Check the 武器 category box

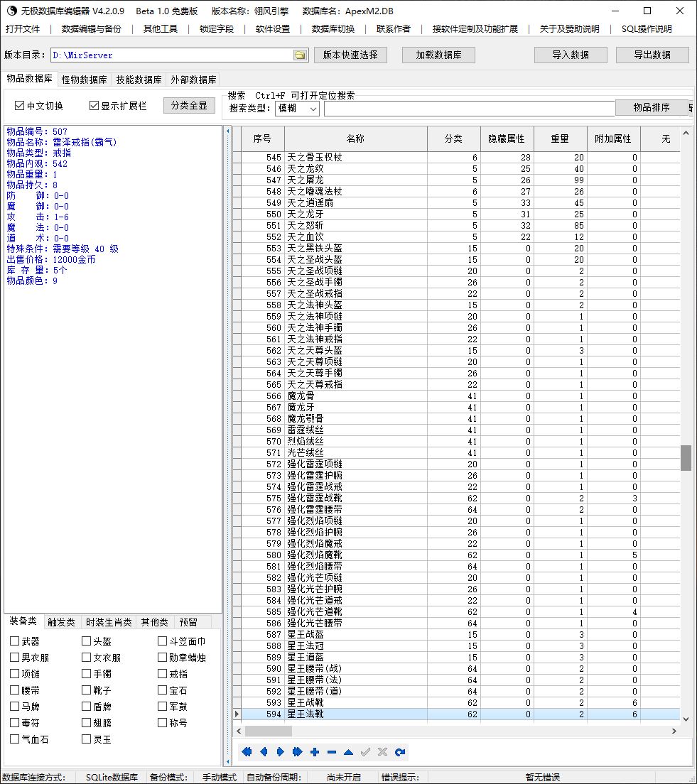14,641
